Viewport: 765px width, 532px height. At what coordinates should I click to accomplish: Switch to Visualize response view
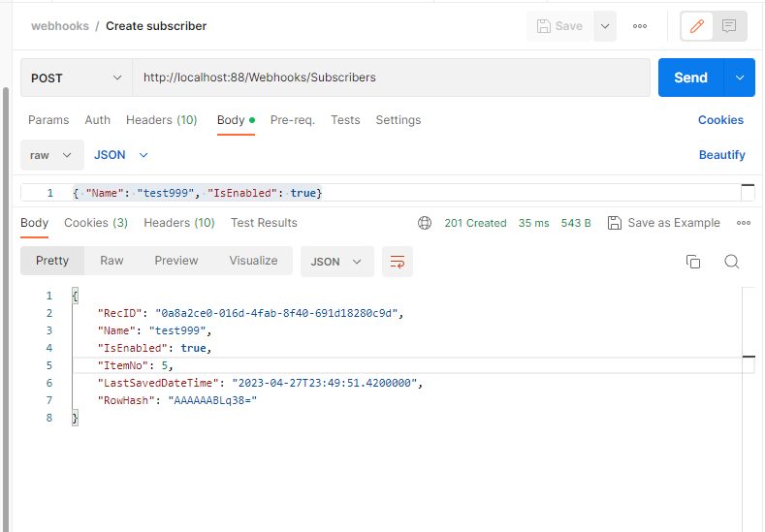tap(253, 261)
